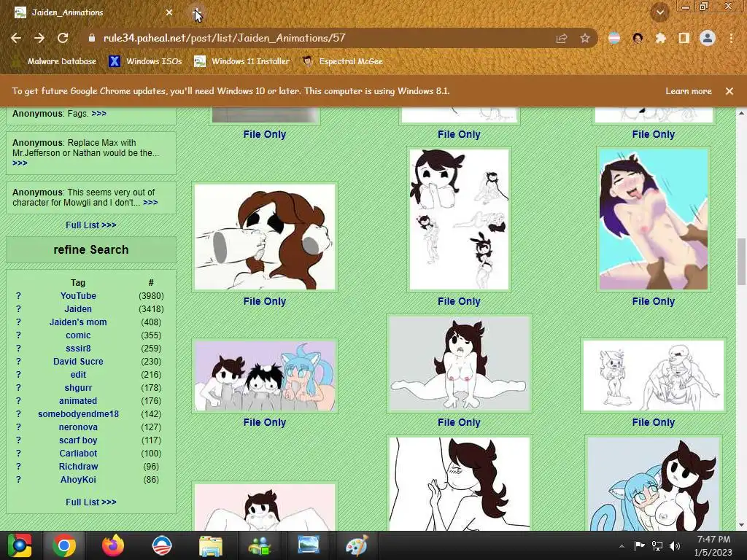Open the striped flag extension icon

click(614, 38)
